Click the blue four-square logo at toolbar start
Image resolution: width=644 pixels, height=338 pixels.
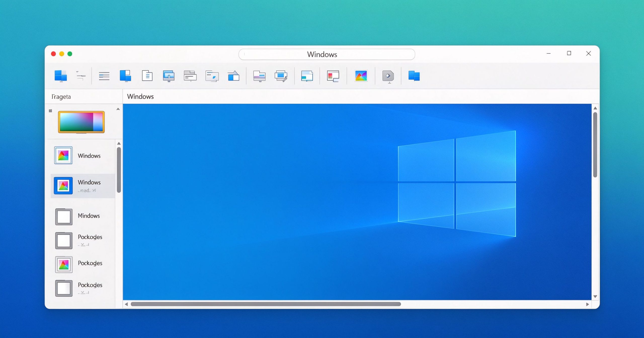(x=61, y=76)
